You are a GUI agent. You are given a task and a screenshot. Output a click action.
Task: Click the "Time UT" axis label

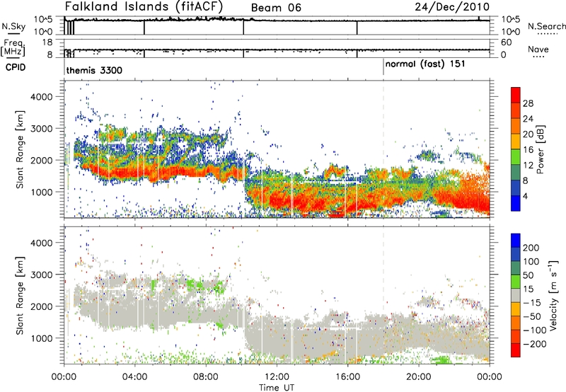[x=277, y=388]
